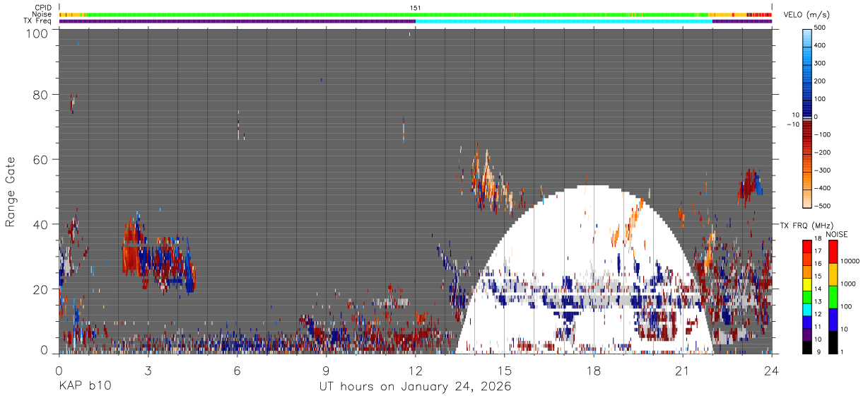Click Range Gate tick label "40"
The width and height of the screenshot is (868, 401).
[42, 224]
